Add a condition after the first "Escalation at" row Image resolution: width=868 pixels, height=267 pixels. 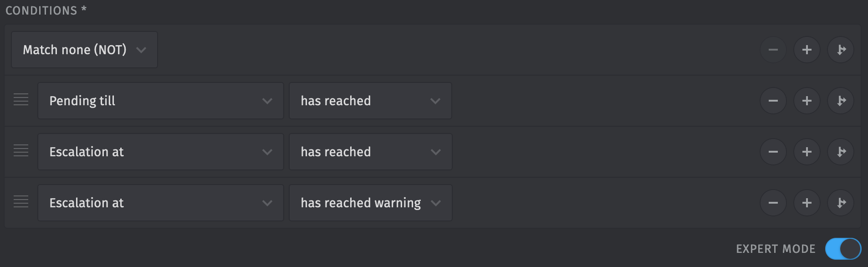tap(807, 152)
